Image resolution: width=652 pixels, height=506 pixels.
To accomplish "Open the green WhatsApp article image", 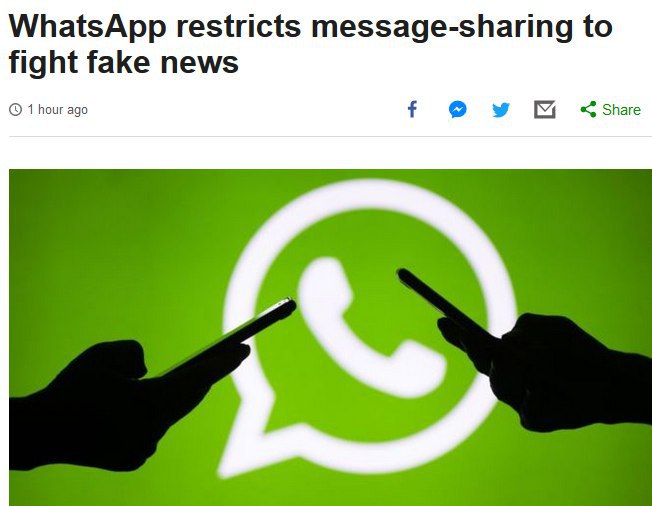I will [x=331, y=337].
